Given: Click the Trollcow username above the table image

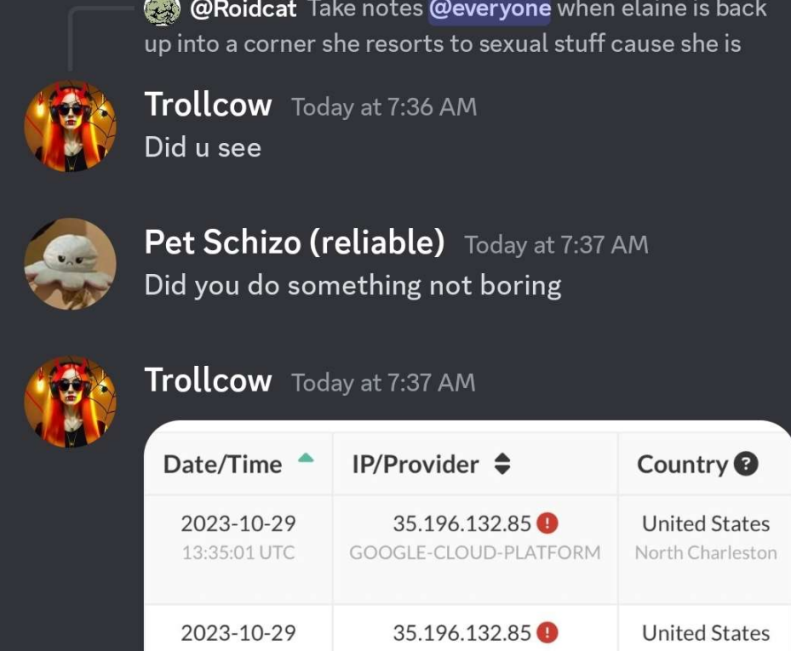Looking at the screenshot, I should click(208, 380).
